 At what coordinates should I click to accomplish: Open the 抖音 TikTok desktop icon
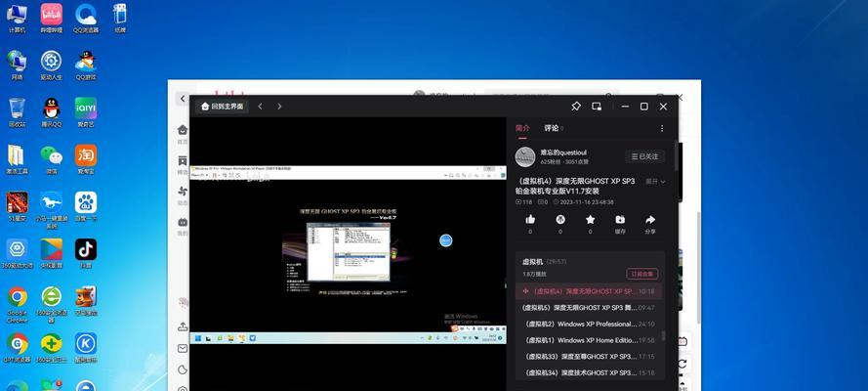(86, 253)
